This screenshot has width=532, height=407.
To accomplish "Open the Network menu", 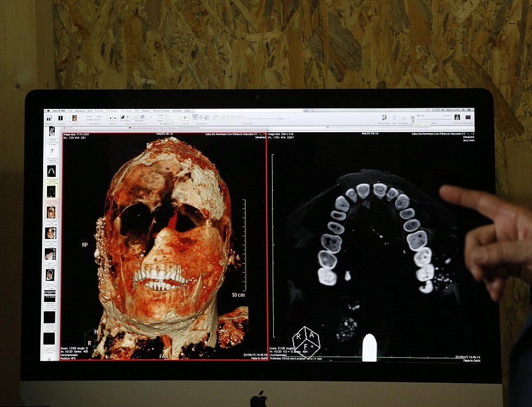I will tap(80, 111).
